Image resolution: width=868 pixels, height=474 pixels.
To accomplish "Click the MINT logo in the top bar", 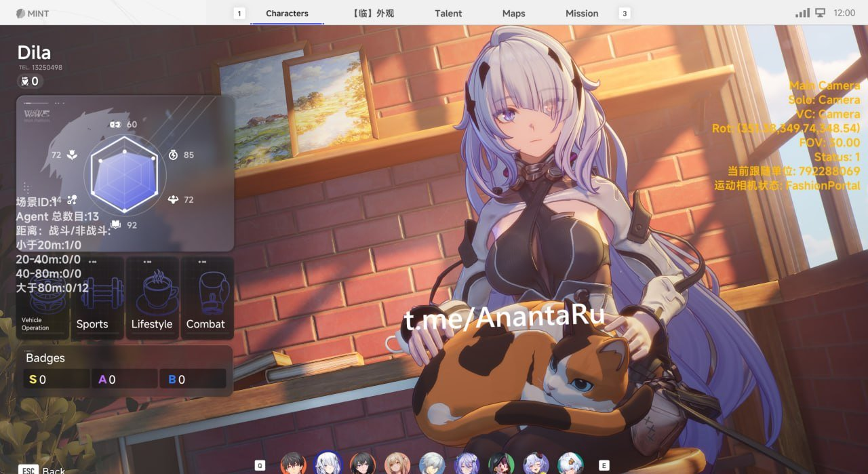I will click(x=32, y=13).
